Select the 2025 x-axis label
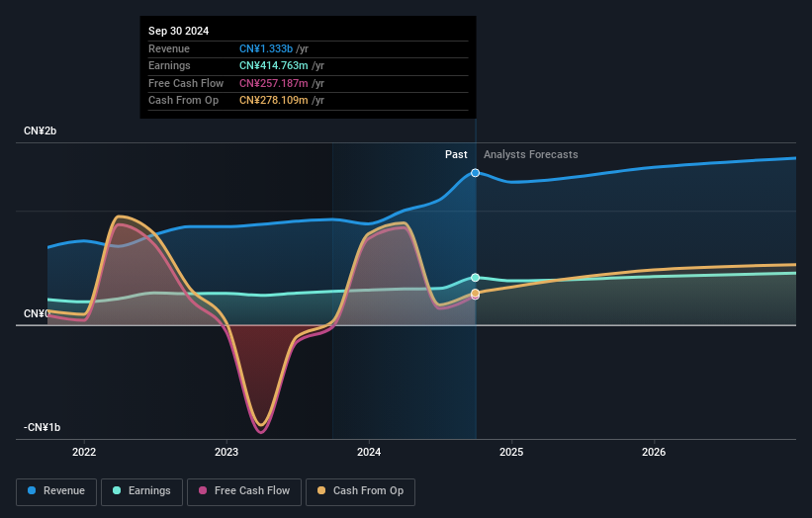 click(x=511, y=452)
